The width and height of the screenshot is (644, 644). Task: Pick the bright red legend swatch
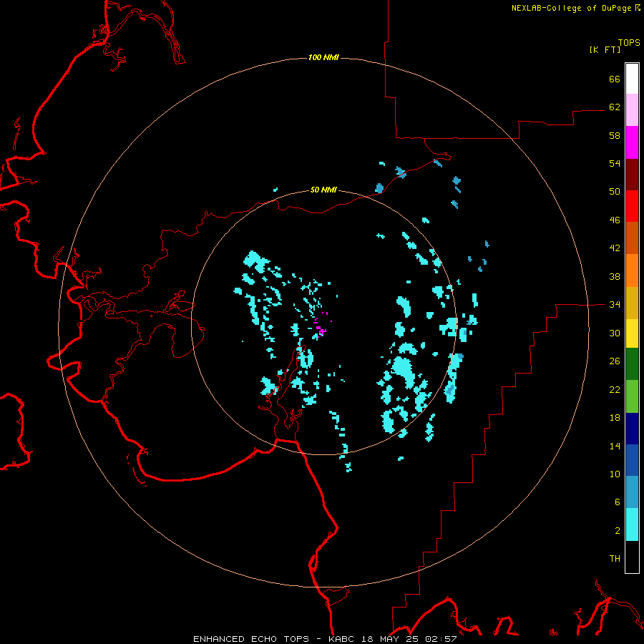632,206
